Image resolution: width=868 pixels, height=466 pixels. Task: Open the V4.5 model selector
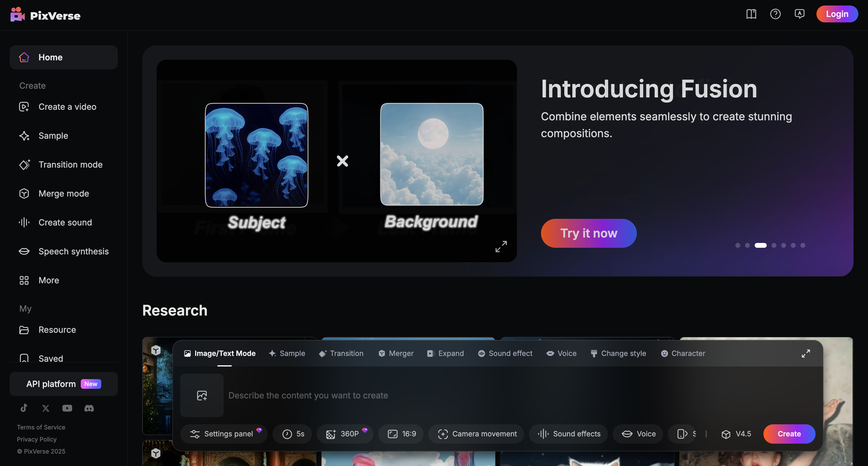click(x=736, y=434)
